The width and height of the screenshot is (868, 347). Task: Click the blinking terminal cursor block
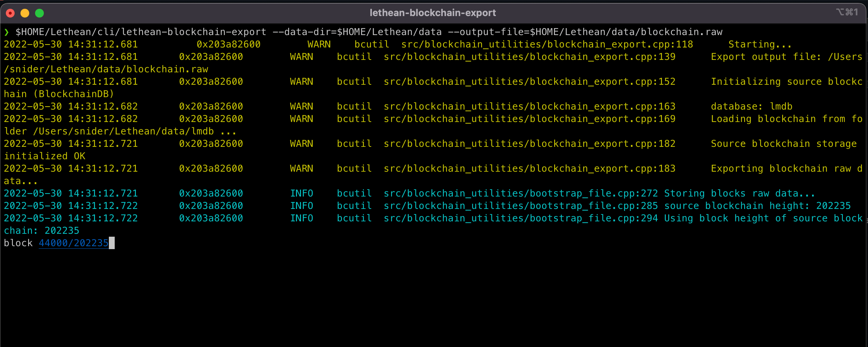(112, 243)
